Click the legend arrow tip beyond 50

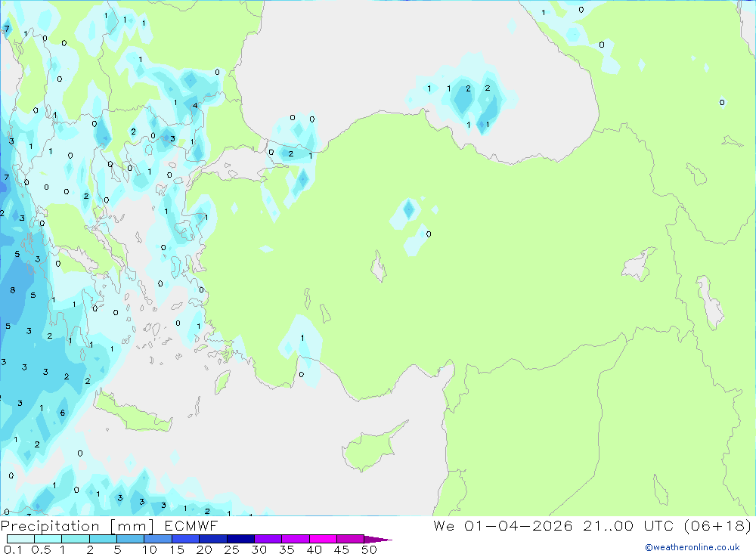pos(379,540)
